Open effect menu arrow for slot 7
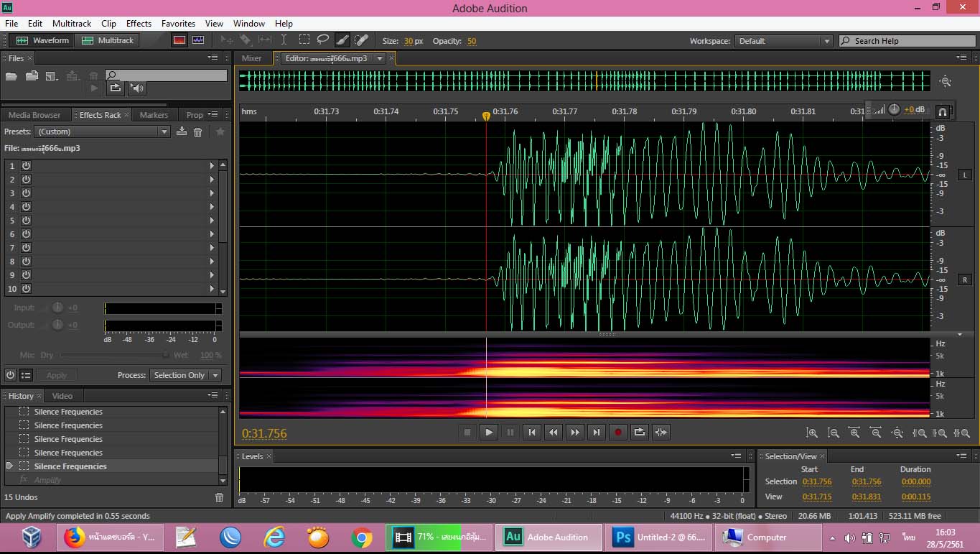The height and width of the screenshot is (554, 980). click(x=212, y=247)
